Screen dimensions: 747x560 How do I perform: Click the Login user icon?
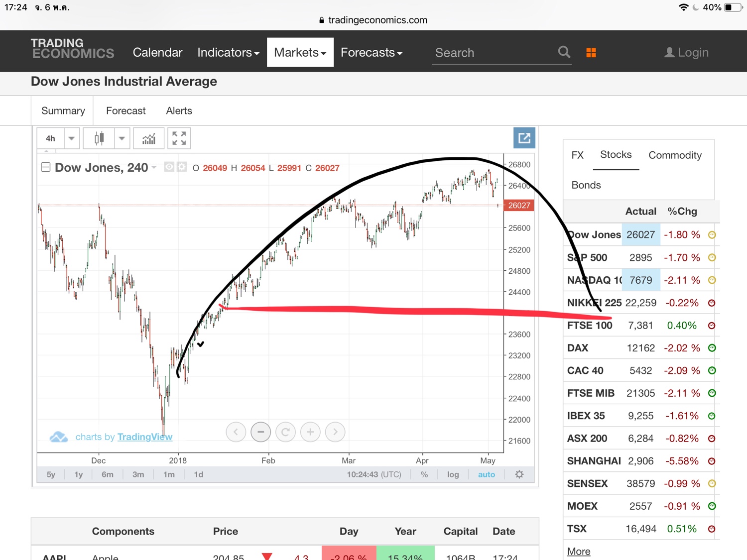(x=669, y=52)
